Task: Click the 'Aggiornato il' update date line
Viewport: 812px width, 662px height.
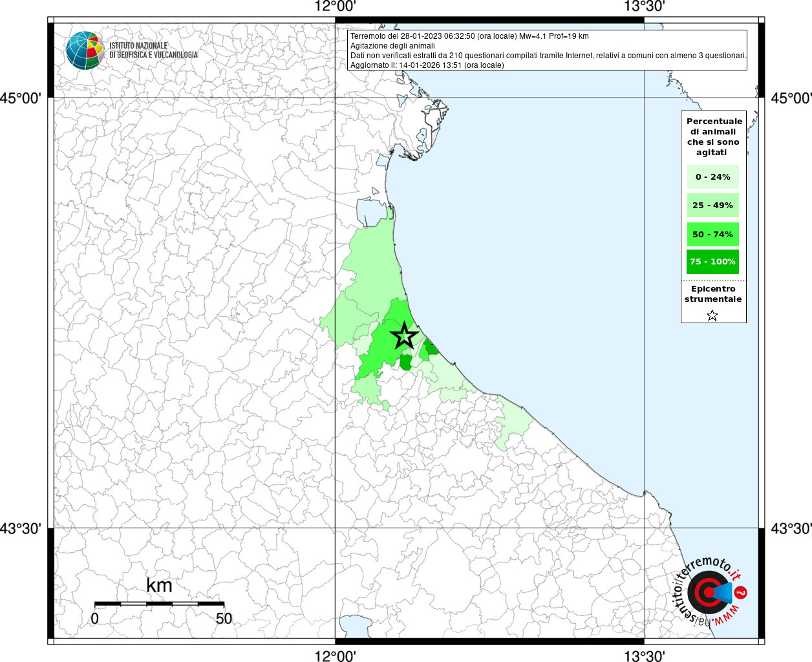Action: click(x=427, y=65)
